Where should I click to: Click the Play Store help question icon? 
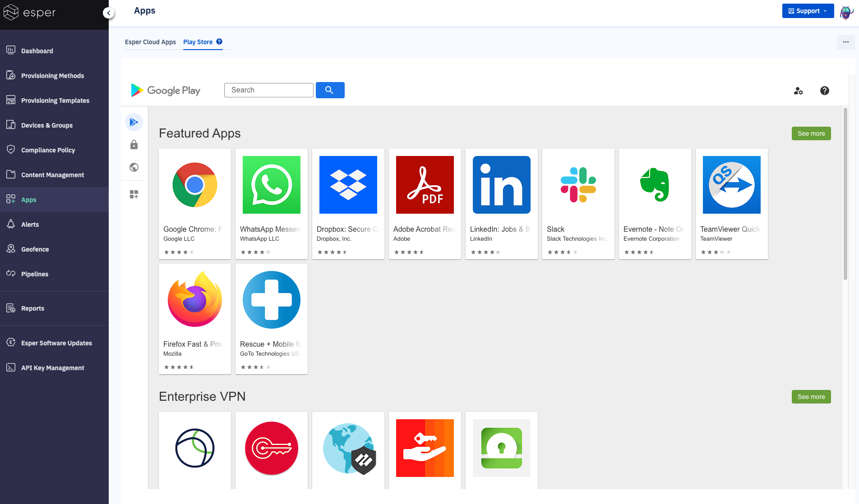point(219,41)
